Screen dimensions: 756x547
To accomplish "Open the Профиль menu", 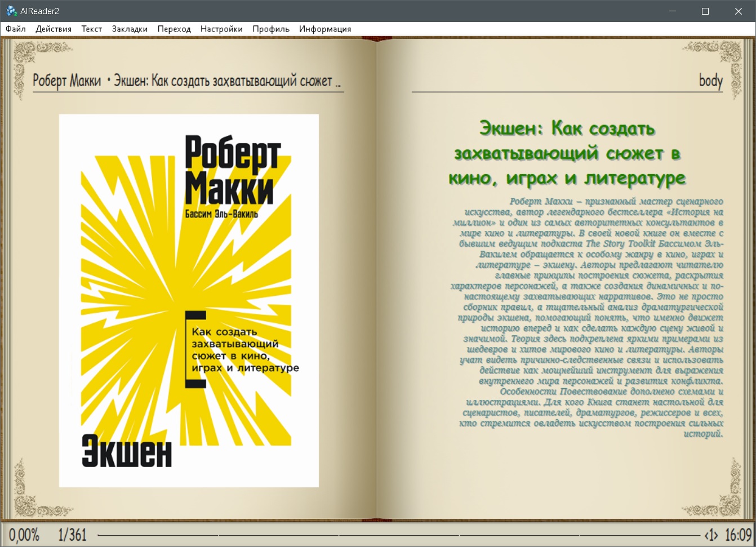I will [271, 29].
